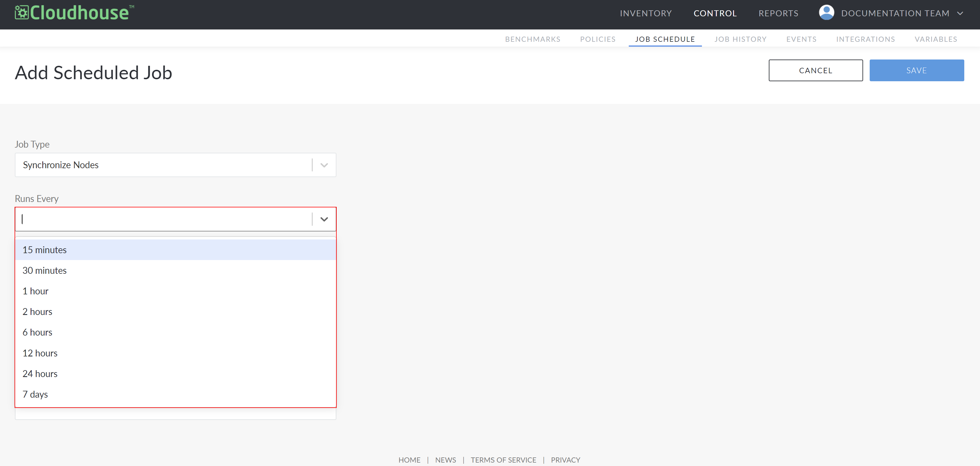
Task: Expand the Documentation Team account chevron
Action: (960, 13)
